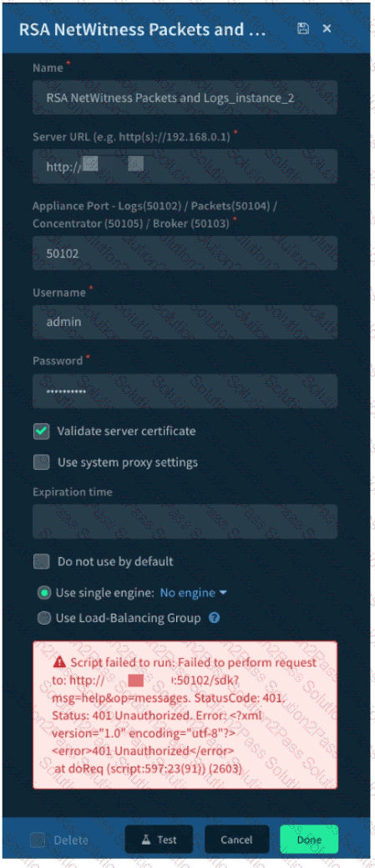
Task: Click the green Done button
Action: coord(309,840)
